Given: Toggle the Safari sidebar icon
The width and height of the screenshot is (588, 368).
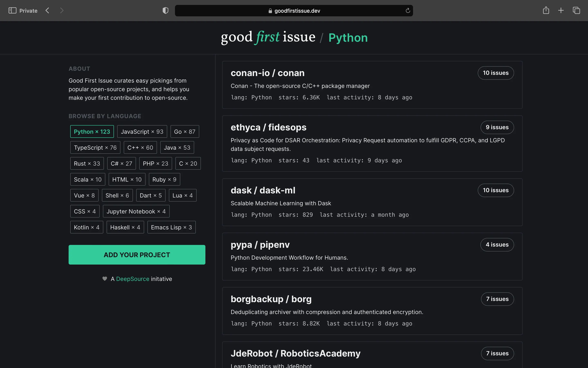Looking at the screenshot, I should 12,10.
